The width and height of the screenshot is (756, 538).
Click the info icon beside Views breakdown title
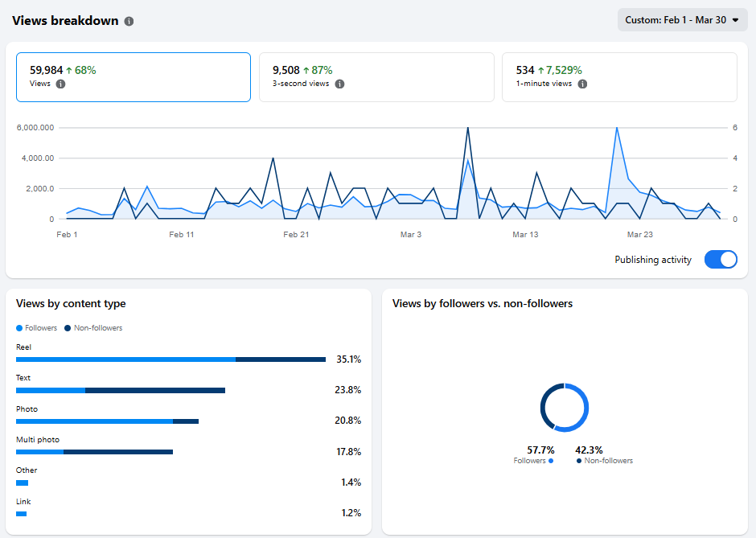(129, 20)
